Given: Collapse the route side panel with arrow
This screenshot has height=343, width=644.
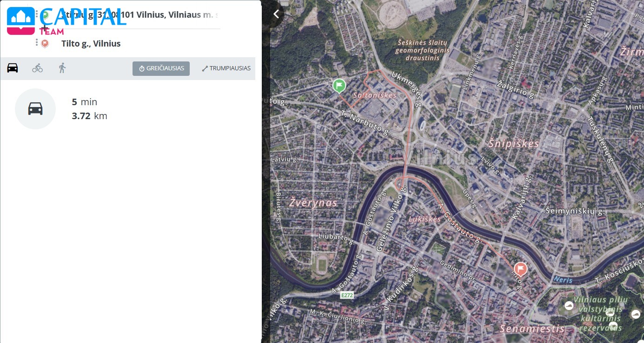Looking at the screenshot, I should coord(276,14).
